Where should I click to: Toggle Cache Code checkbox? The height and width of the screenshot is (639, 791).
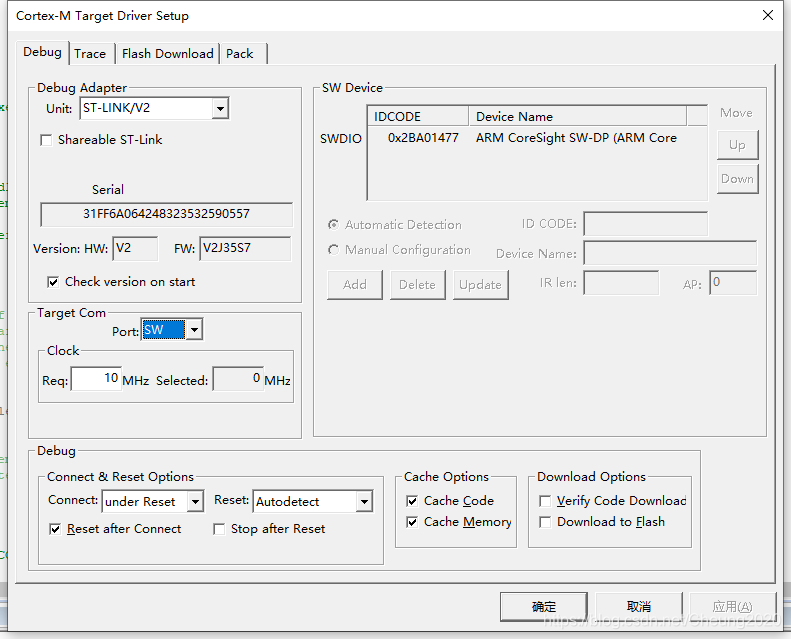(x=412, y=501)
